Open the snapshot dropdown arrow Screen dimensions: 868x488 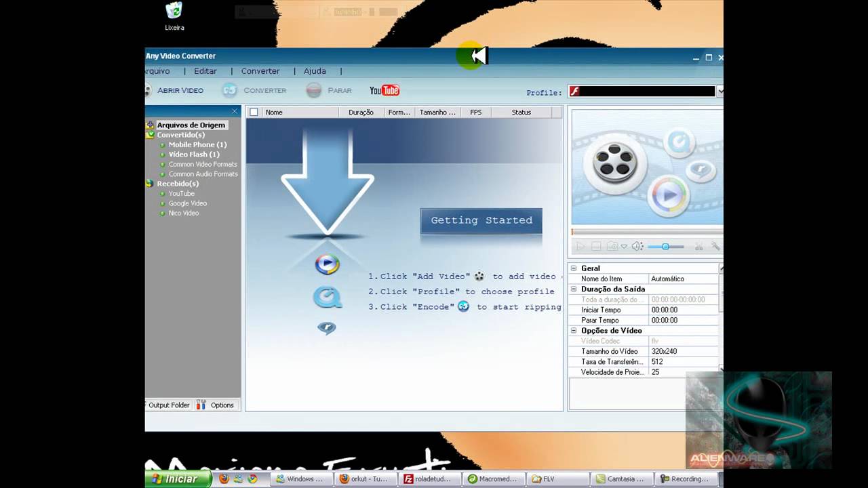pos(624,247)
